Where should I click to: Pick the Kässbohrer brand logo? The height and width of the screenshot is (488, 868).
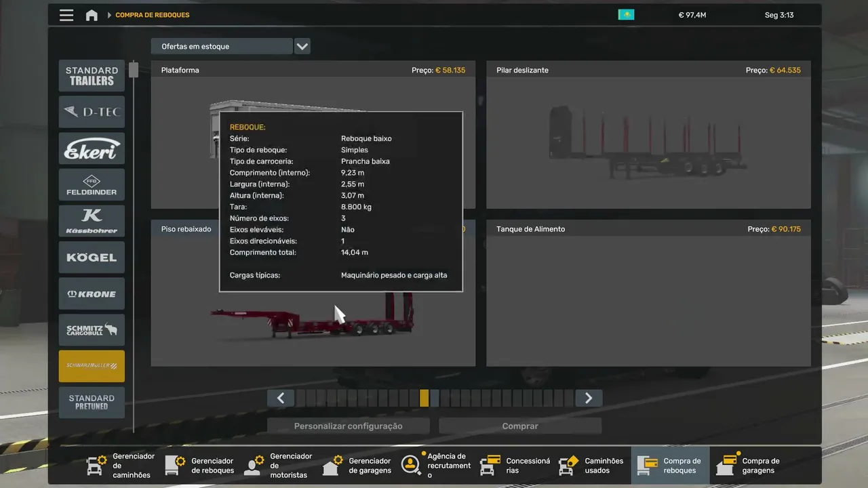92,221
